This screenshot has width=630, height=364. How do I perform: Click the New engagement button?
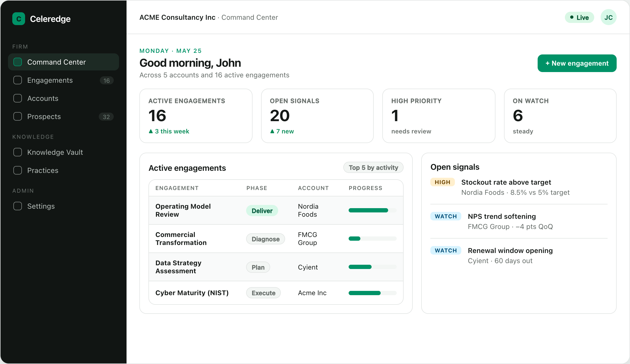(x=577, y=63)
